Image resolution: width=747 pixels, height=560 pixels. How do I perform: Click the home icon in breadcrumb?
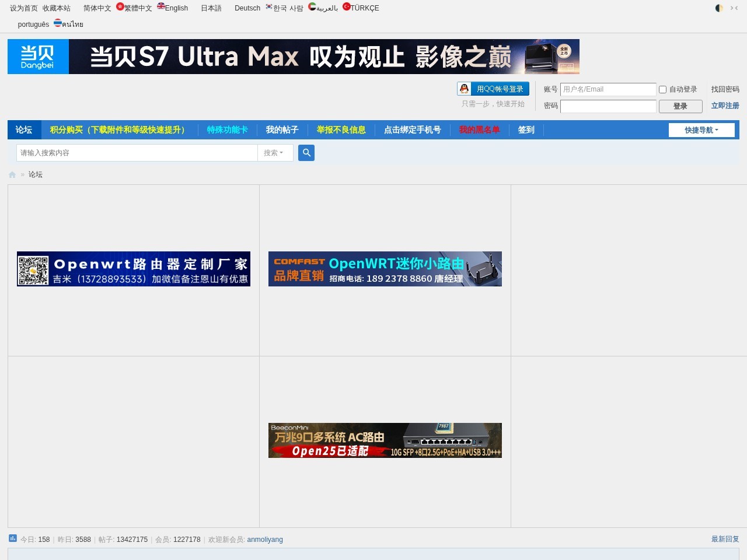click(x=12, y=174)
